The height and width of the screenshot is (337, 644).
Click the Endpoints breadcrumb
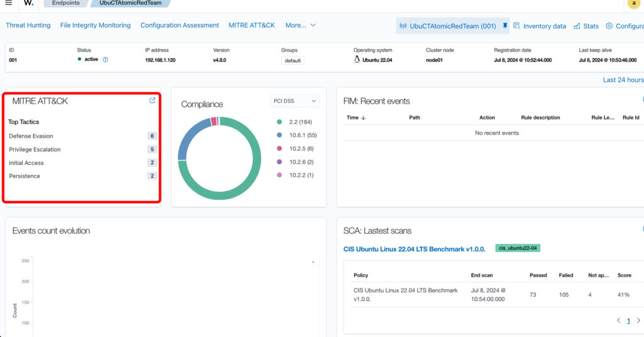coord(65,3)
